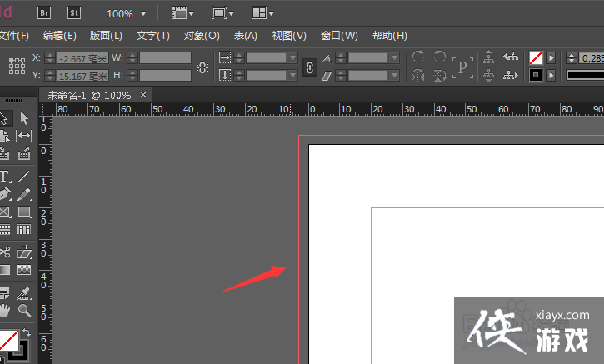
Task: Open Adobe Bridge via the Br icon
Action: click(x=44, y=13)
